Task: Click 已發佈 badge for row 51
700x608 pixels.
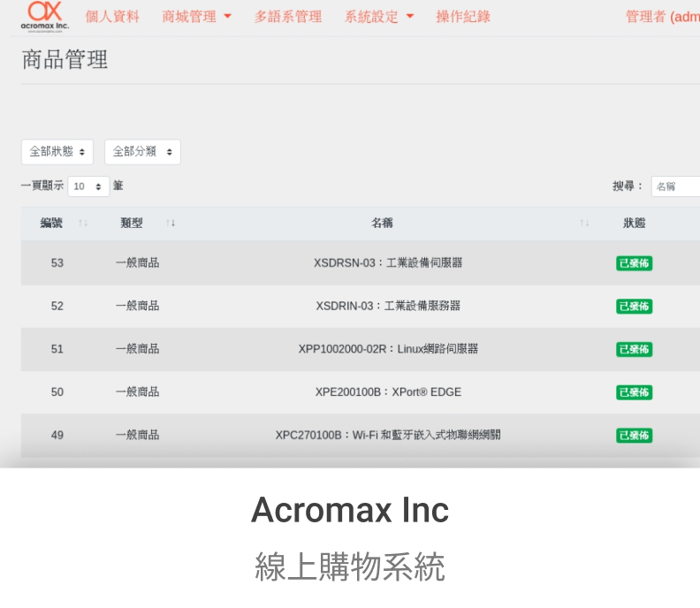Action: click(634, 349)
